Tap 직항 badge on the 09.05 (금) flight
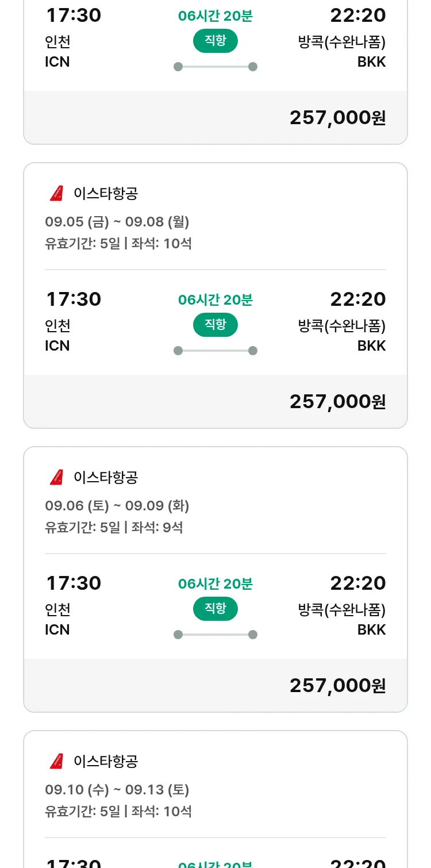Viewport: 431px width, 868px height. point(215,325)
